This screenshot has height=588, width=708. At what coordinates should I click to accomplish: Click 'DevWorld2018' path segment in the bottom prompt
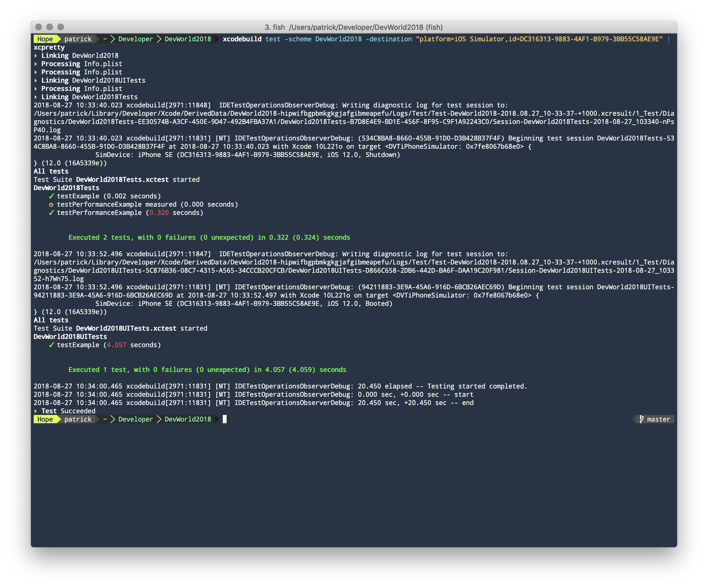click(188, 419)
